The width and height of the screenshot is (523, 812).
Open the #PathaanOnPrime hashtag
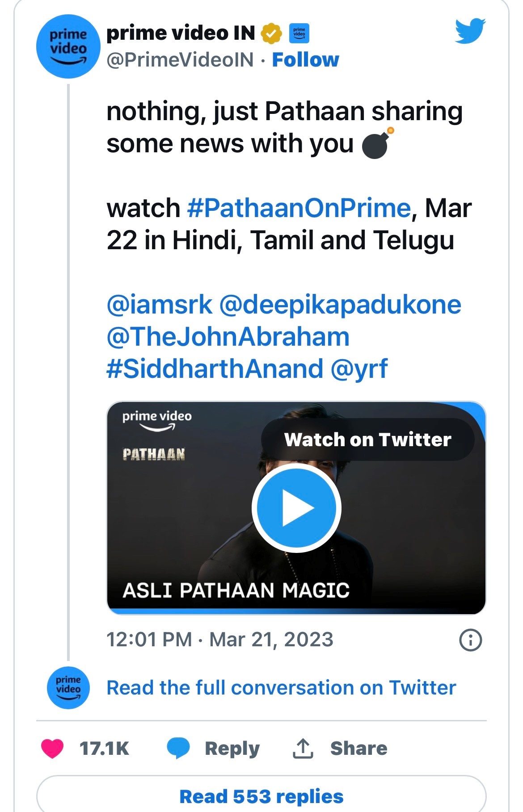tap(299, 208)
